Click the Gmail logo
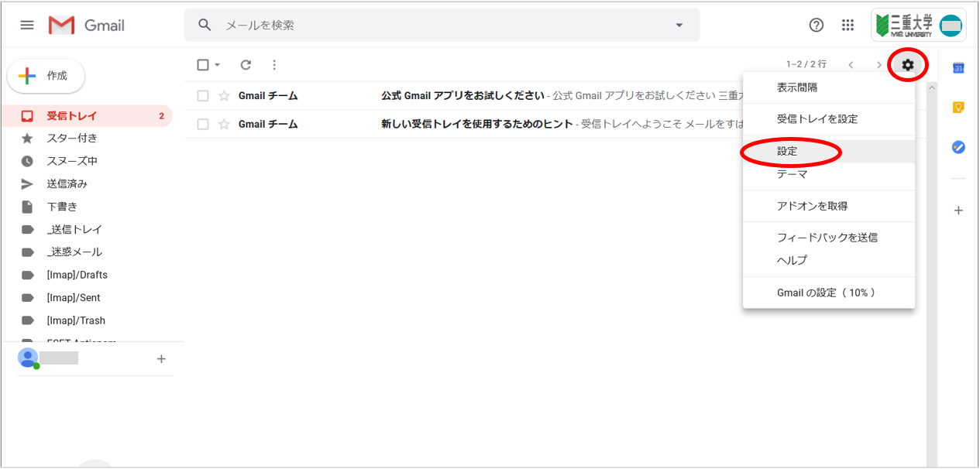Viewport: 980px width, 469px height. [87, 25]
